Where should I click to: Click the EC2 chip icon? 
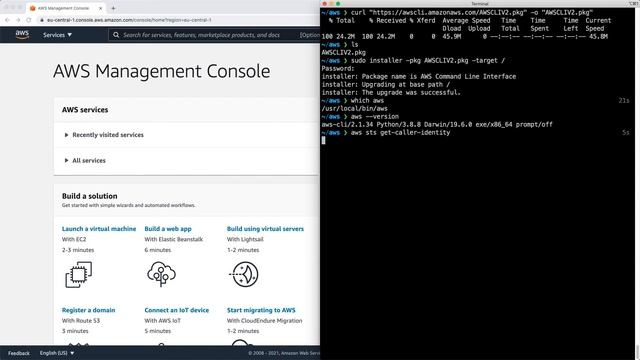click(79, 275)
